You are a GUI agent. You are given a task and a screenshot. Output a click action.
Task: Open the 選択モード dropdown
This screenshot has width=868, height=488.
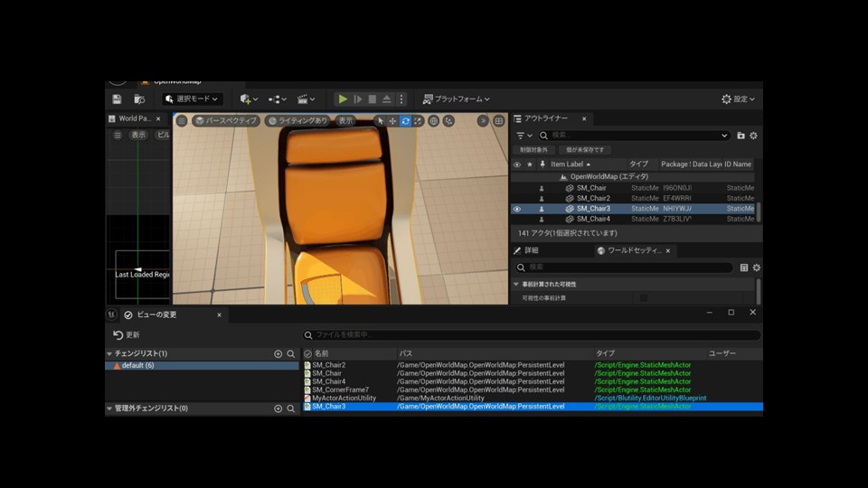point(193,99)
